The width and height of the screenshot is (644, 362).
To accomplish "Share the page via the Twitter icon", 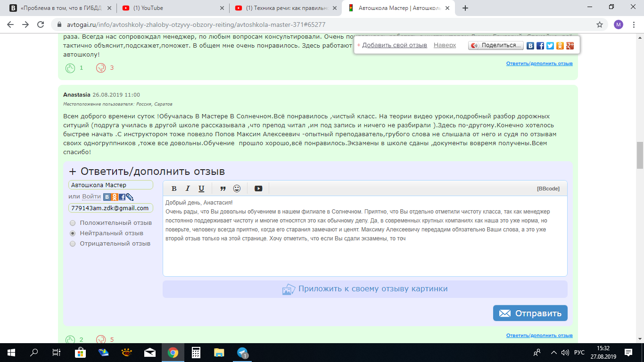I will click(550, 46).
